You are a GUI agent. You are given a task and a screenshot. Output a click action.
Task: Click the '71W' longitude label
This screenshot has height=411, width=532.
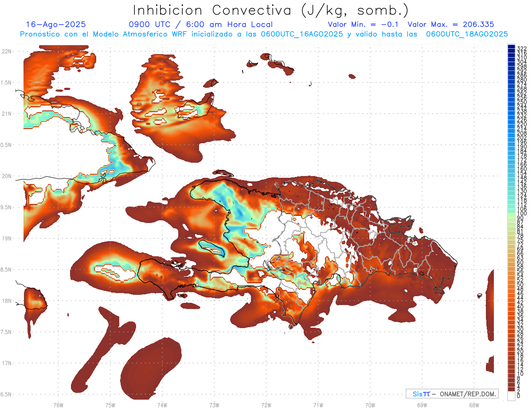(318, 405)
